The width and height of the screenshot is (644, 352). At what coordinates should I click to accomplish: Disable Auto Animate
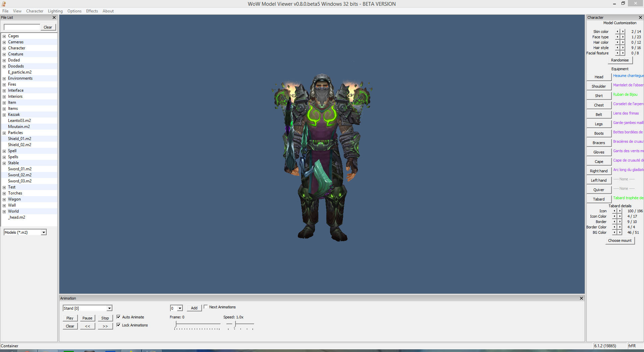coord(118,317)
